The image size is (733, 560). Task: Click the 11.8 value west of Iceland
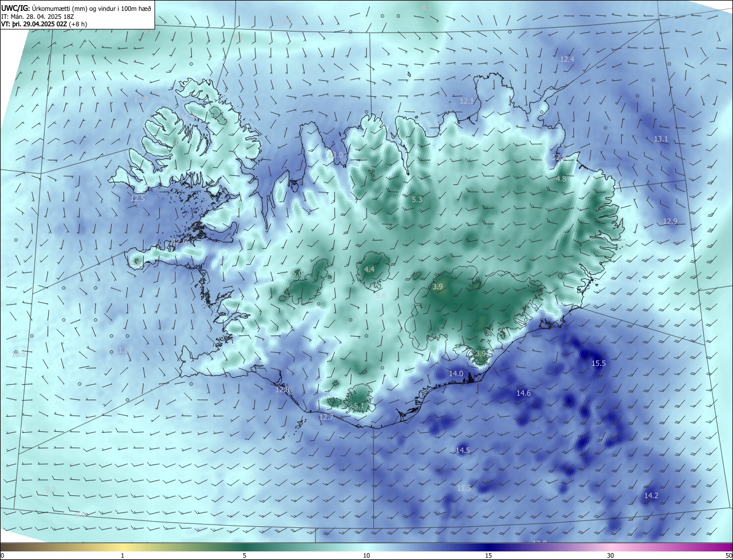[x=122, y=350]
